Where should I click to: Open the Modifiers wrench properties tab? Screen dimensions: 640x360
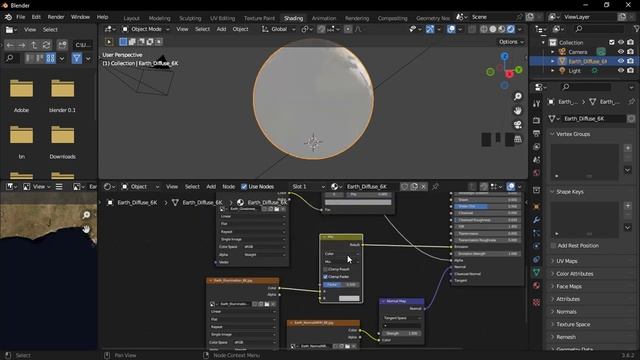pos(537,220)
